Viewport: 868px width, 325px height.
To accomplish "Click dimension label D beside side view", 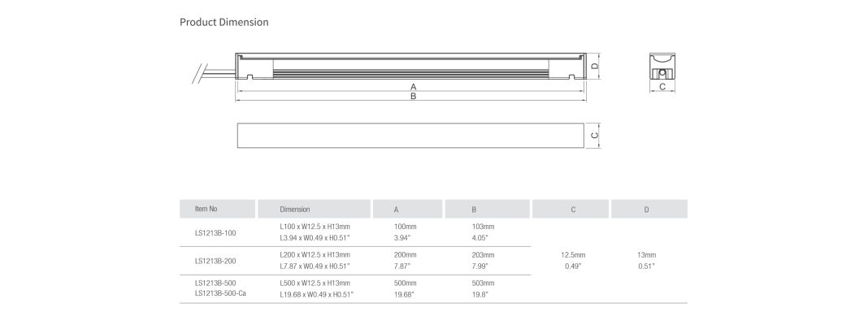I will (595, 66).
